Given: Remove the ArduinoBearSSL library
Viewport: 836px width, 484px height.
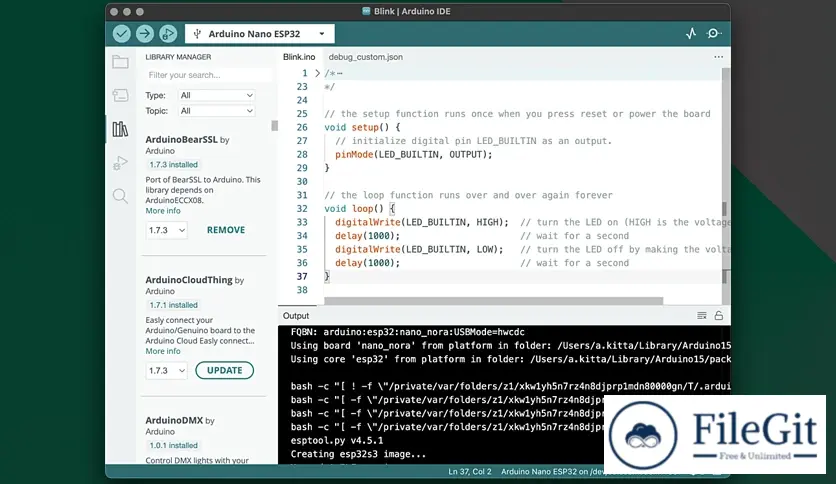Looking at the screenshot, I should click(226, 230).
